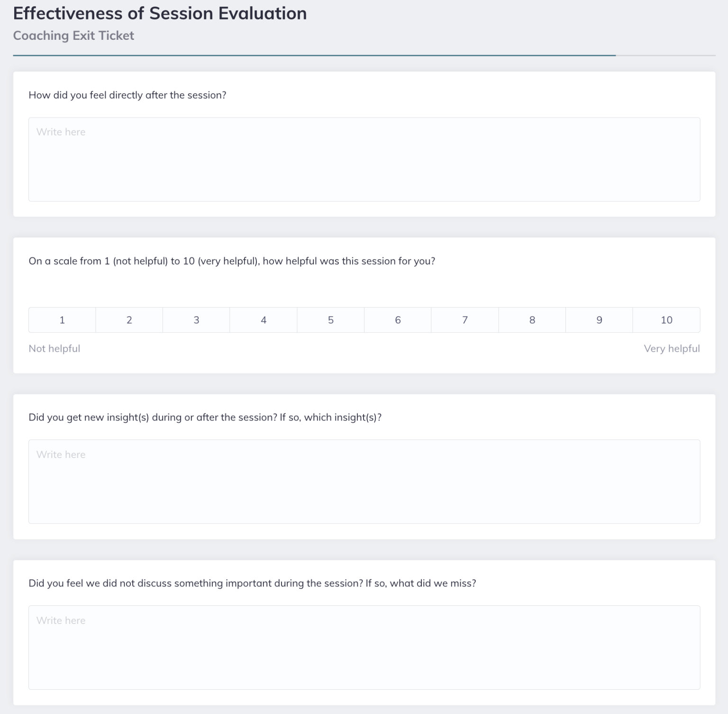Select rating 8 on the helpfulness scale
The width and height of the screenshot is (728, 714).
(x=532, y=320)
